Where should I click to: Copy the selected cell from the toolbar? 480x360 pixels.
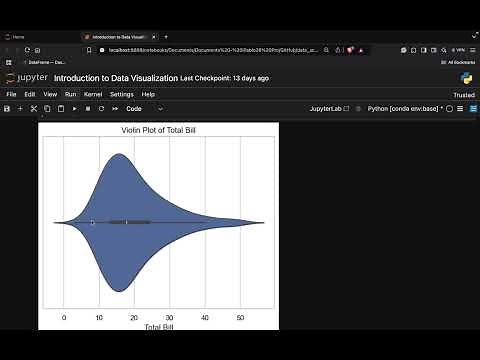tap(47, 109)
